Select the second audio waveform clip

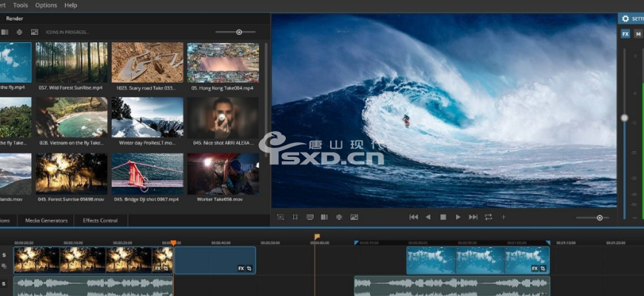[452, 286]
